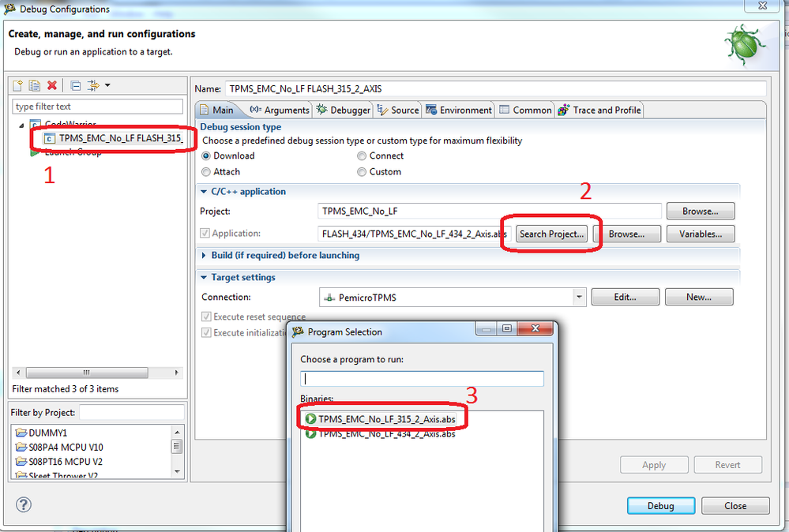This screenshot has width=789, height=532.
Task: Open the Environment tab
Action: (x=459, y=111)
